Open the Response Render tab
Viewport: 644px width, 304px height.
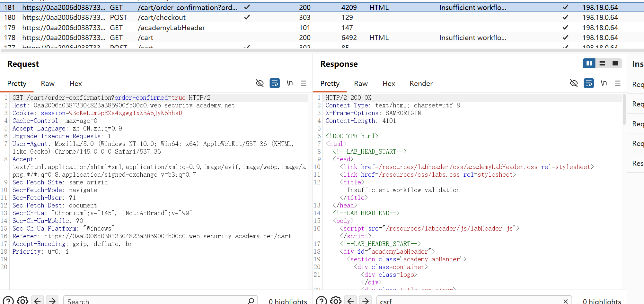[x=421, y=84]
